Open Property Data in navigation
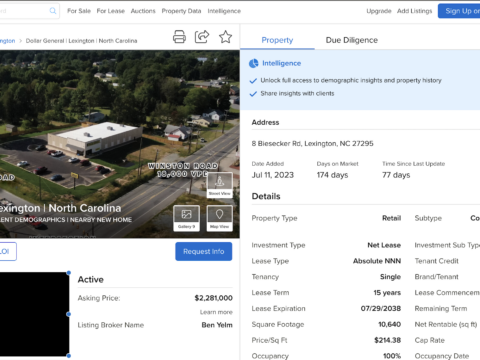The image size is (480, 360). [x=181, y=11]
